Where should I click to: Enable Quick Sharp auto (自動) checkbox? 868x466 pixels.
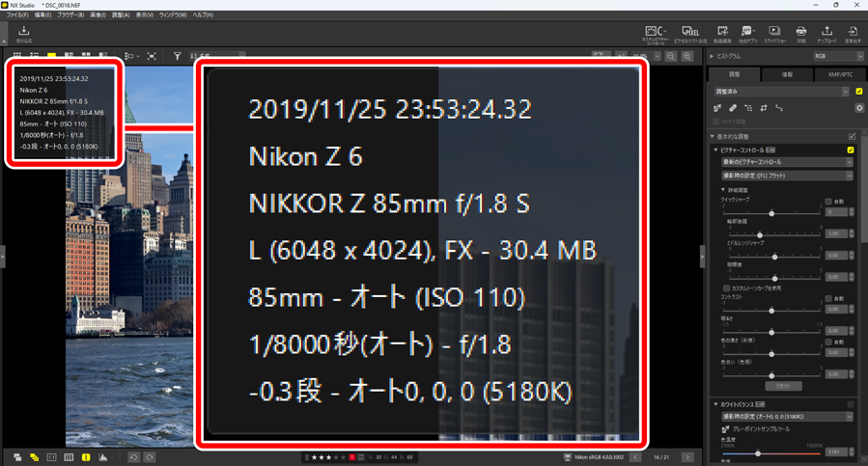828,202
